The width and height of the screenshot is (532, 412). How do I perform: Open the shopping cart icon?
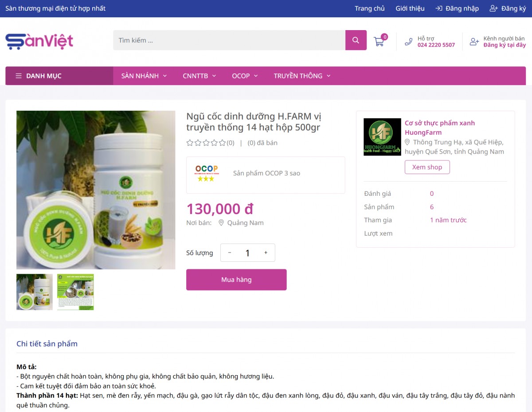(x=379, y=42)
